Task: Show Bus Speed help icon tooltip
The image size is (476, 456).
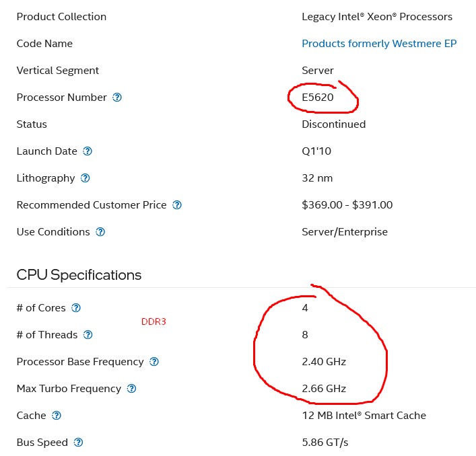Action: pyautogui.click(x=78, y=443)
